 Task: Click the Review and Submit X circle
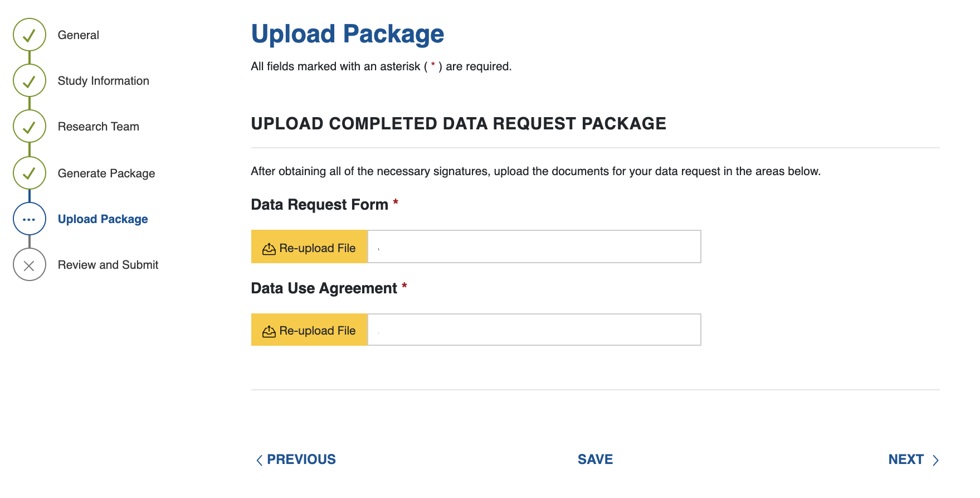point(30,265)
